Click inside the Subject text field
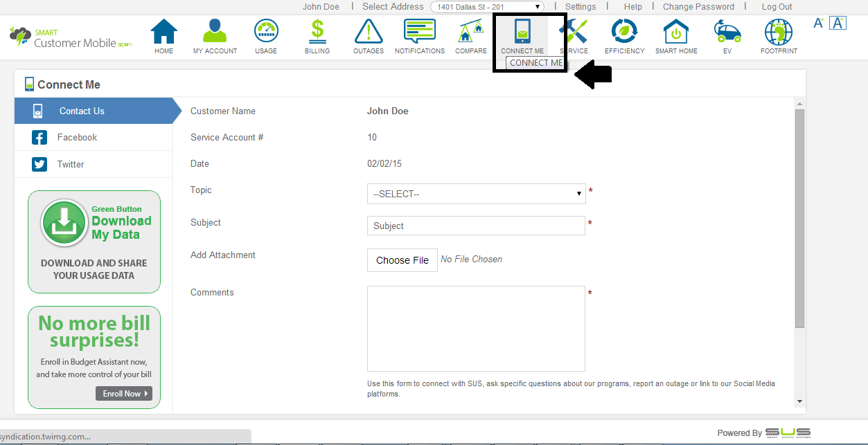The height and width of the screenshot is (445, 868). click(x=476, y=226)
